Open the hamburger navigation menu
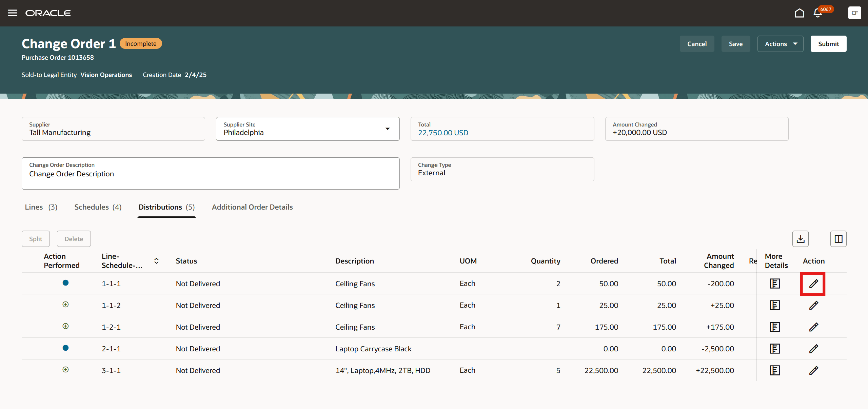 [13, 13]
